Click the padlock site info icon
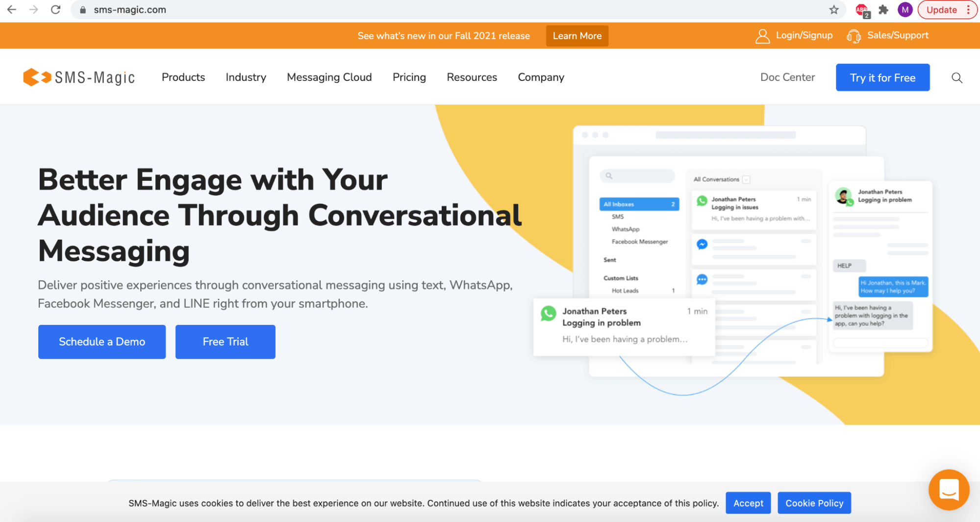This screenshot has height=522, width=980. pyautogui.click(x=83, y=10)
